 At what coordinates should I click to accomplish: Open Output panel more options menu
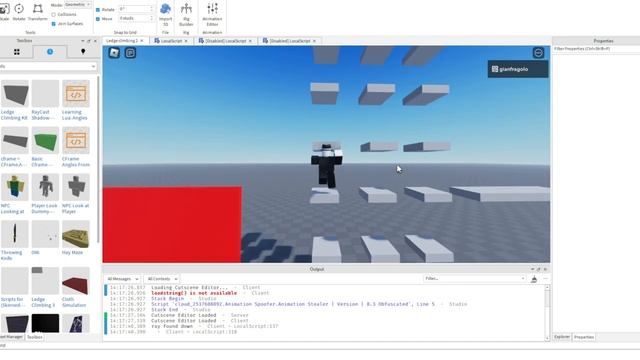click(546, 279)
